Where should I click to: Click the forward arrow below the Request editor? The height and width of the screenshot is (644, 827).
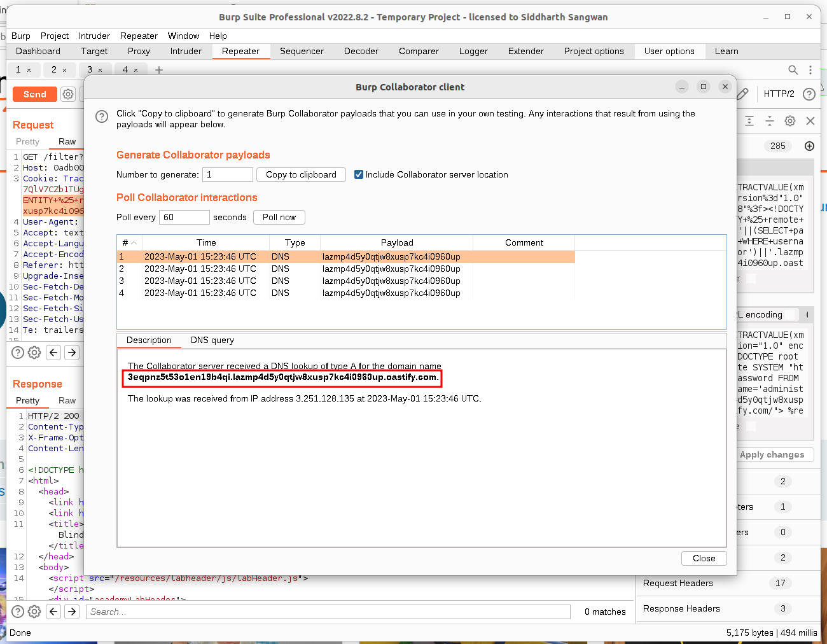tap(72, 353)
